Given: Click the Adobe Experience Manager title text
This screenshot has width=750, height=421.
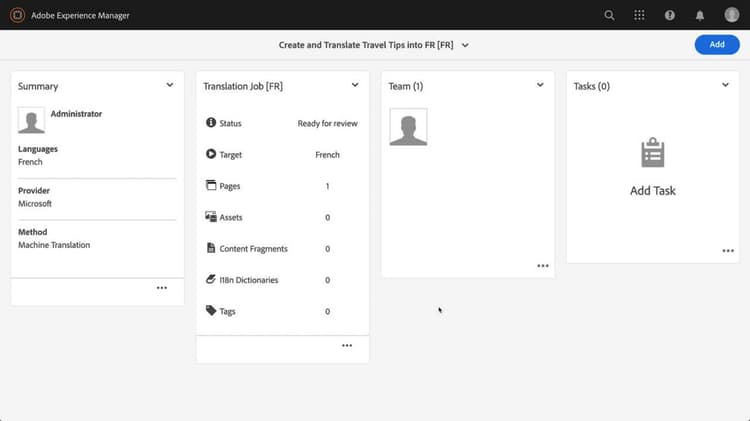Looking at the screenshot, I should click(x=80, y=15).
